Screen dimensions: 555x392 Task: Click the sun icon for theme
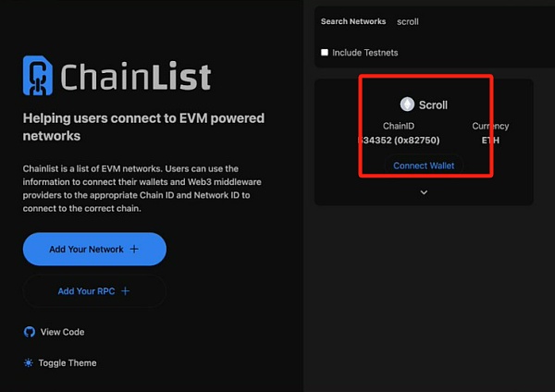(x=29, y=363)
